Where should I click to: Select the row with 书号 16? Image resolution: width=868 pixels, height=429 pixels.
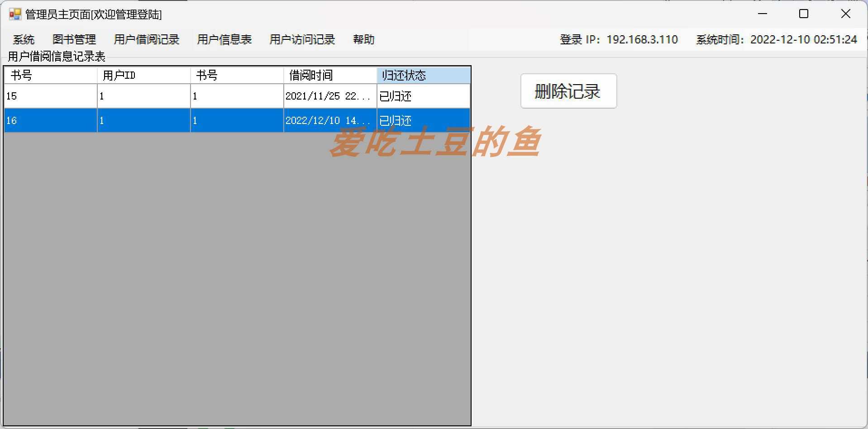pyautogui.click(x=50, y=120)
